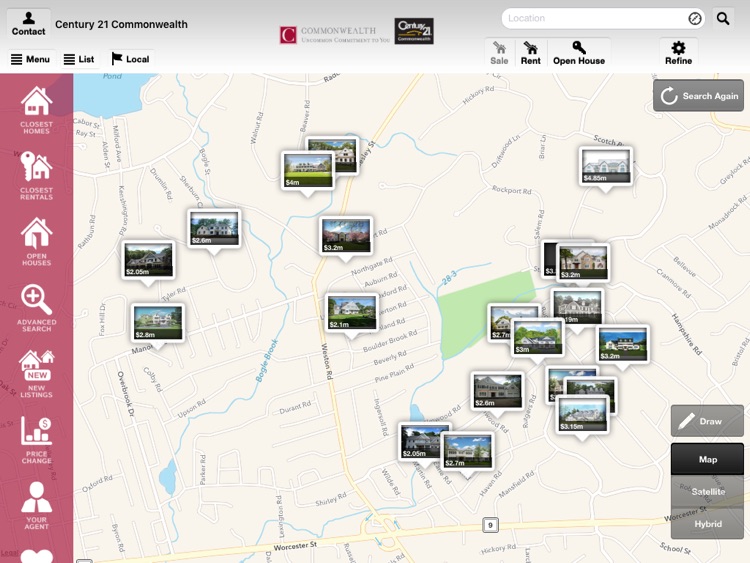Click the Search Again button
This screenshot has width=750, height=563.
698,96
